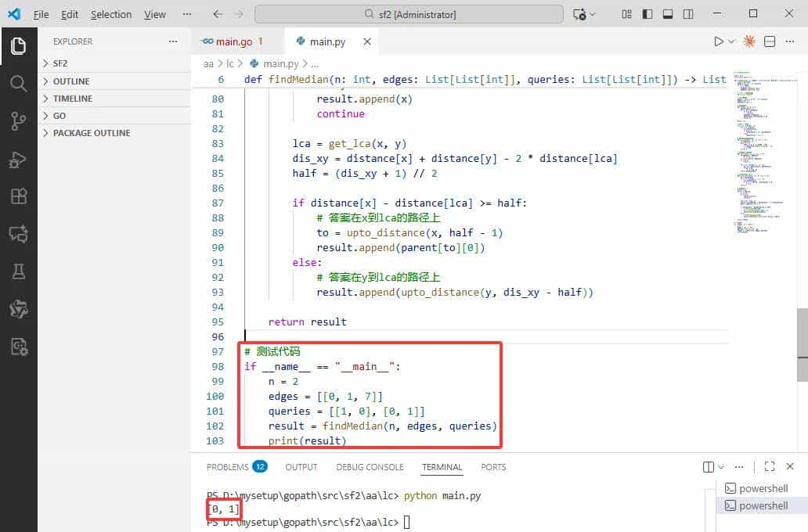The width and height of the screenshot is (808, 532).
Task: Click the sf2 command center search box
Action: (x=409, y=14)
